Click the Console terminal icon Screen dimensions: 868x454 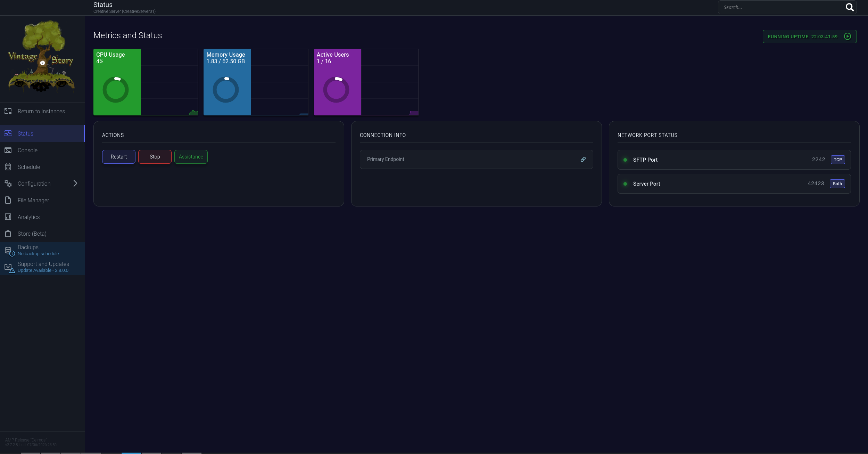[8, 150]
